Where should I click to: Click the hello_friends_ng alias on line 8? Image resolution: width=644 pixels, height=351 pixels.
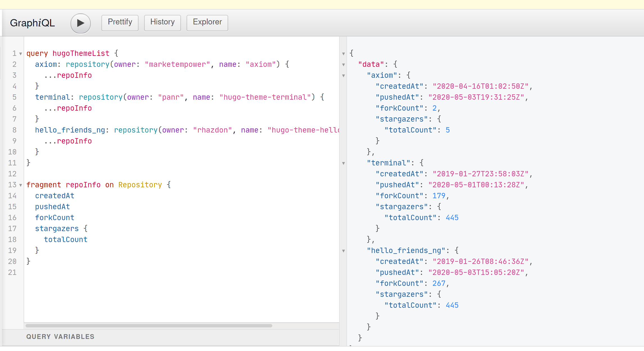70,130
